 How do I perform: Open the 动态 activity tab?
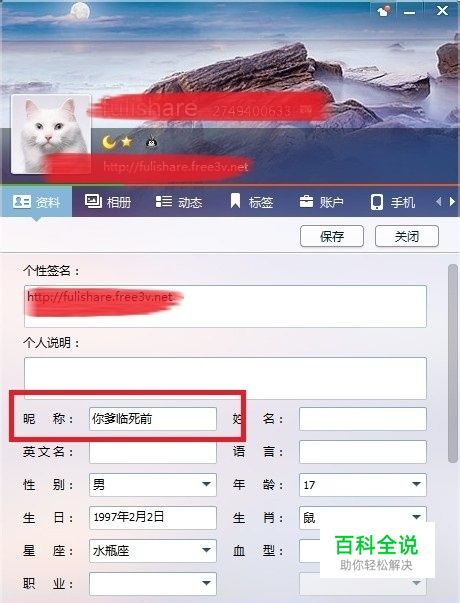click(x=179, y=202)
